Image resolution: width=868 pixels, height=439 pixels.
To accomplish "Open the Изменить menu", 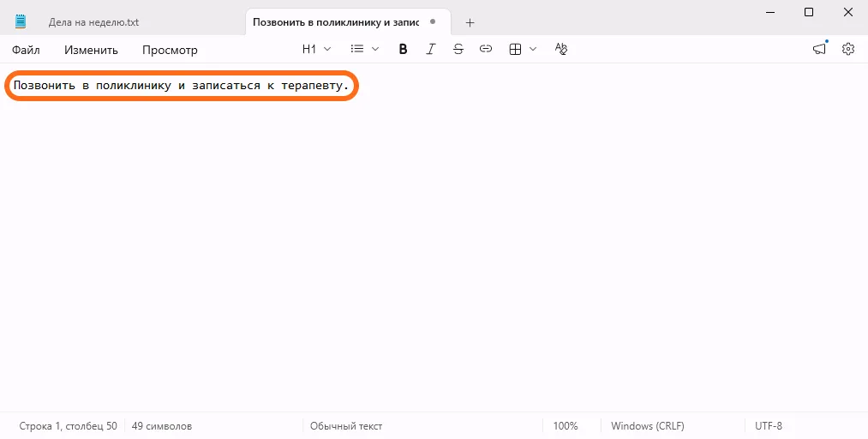I will [x=92, y=50].
